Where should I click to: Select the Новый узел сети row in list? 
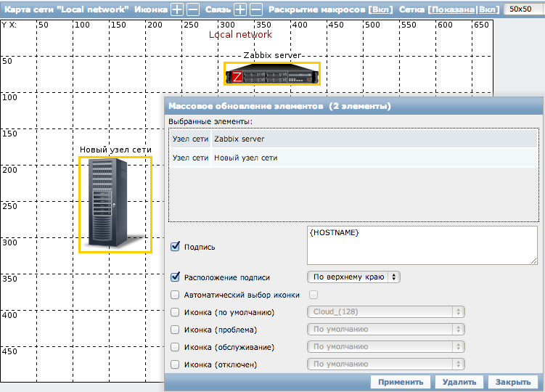click(x=353, y=158)
